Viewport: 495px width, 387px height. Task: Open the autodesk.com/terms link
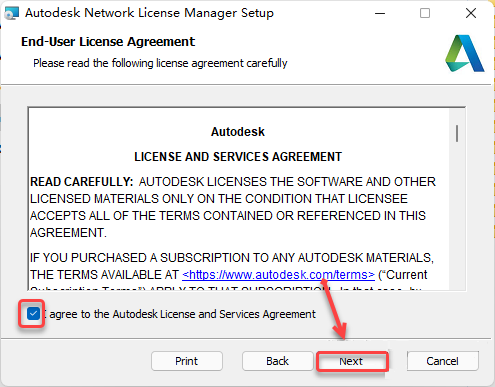(x=278, y=275)
